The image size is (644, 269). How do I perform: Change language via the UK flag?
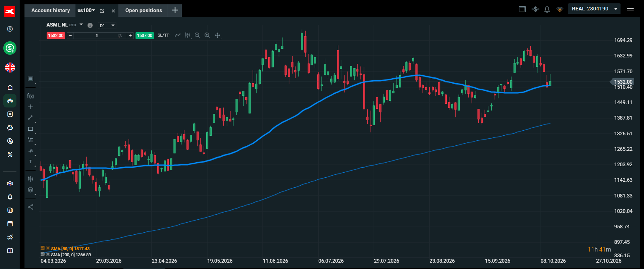[x=10, y=68]
